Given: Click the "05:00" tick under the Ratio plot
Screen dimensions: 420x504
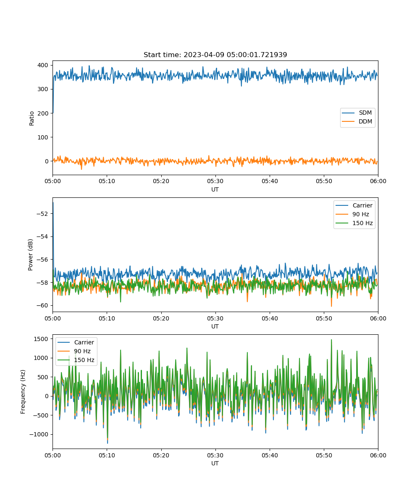Looking at the screenshot, I should [52, 181].
